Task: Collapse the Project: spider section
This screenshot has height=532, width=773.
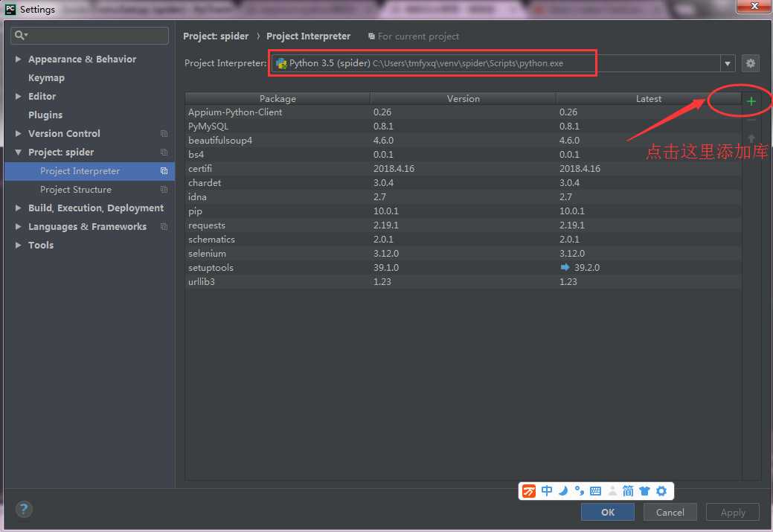Action: (x=19, y=153)
